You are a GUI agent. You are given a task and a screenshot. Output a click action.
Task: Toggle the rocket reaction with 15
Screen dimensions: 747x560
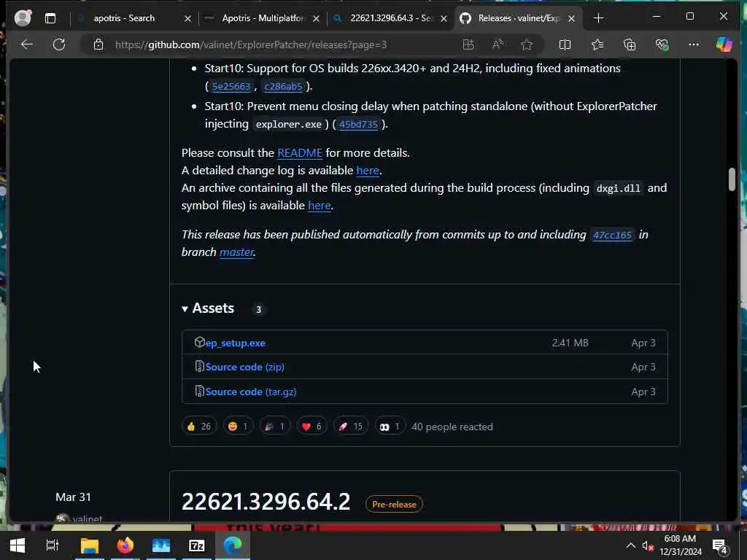click(x=351, y=426)
